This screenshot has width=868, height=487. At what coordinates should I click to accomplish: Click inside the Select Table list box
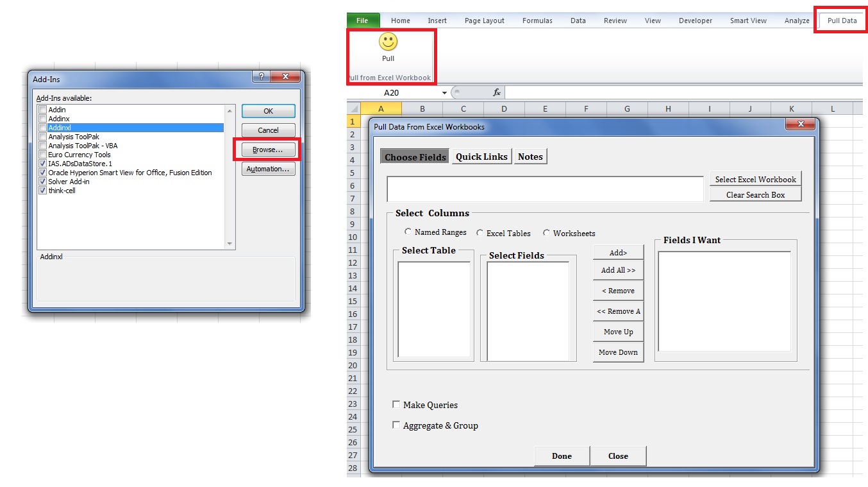click(434, 309)
